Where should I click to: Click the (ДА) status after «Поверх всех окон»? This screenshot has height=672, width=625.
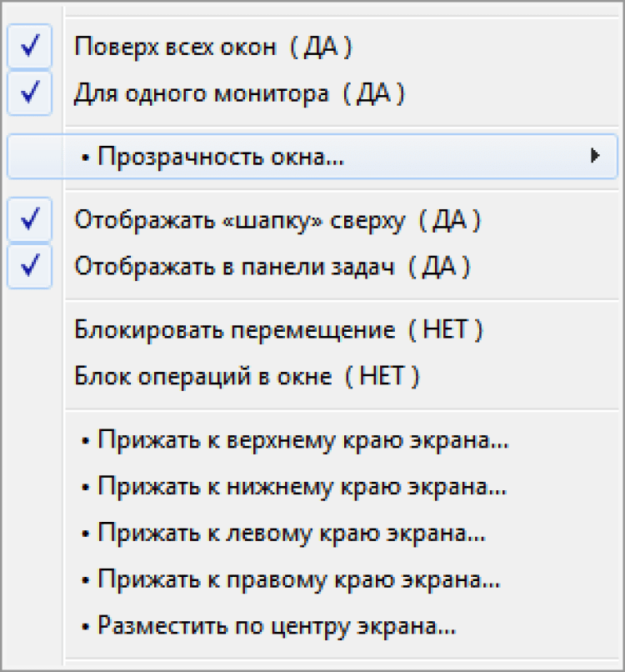point(321,48)
